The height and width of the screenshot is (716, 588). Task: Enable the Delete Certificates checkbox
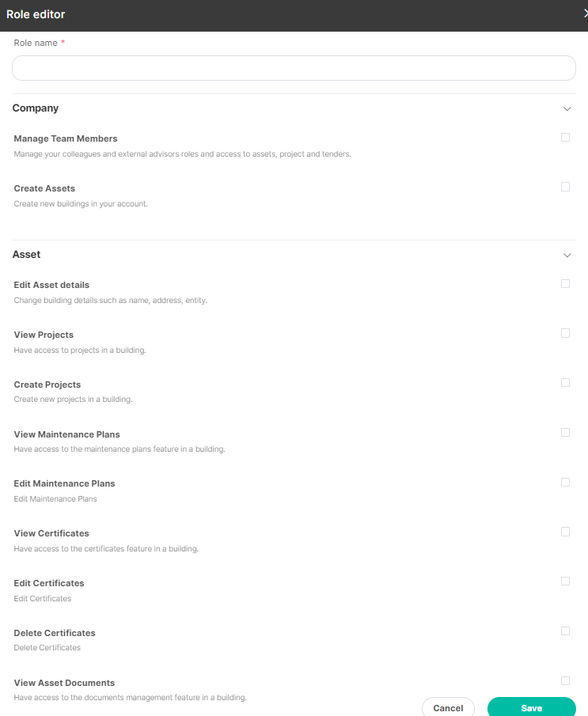pyautogui.click(x=565, y=631)
